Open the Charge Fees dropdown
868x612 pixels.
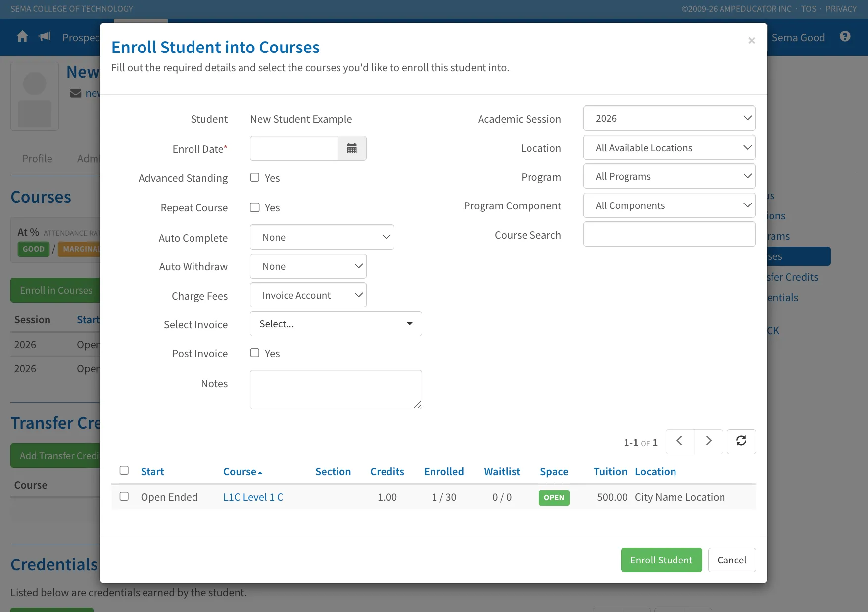308,295
